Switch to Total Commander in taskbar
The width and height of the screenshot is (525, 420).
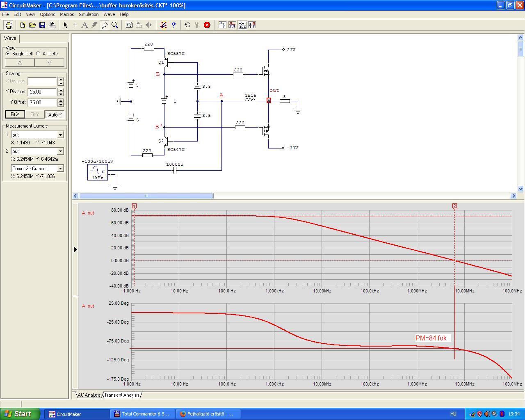tap(142, 414)
